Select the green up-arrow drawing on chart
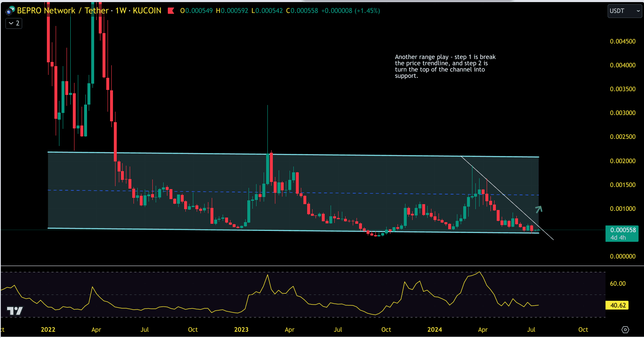644x338 pixels. click(539, 210)
